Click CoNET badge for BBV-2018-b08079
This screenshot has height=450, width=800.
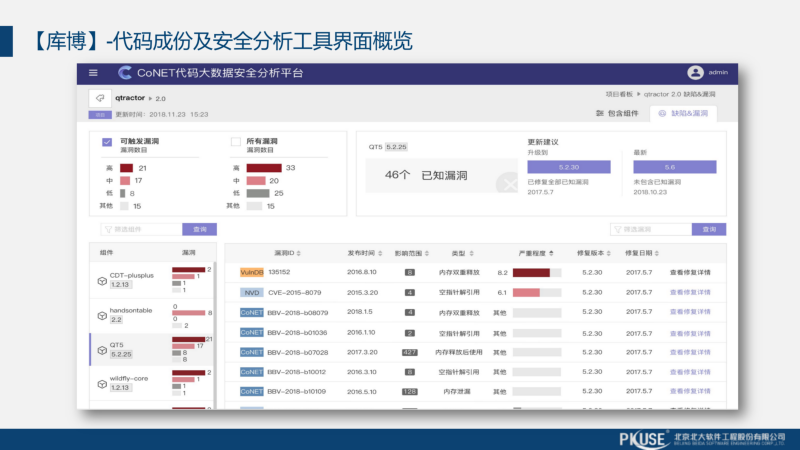click(252, 312)
